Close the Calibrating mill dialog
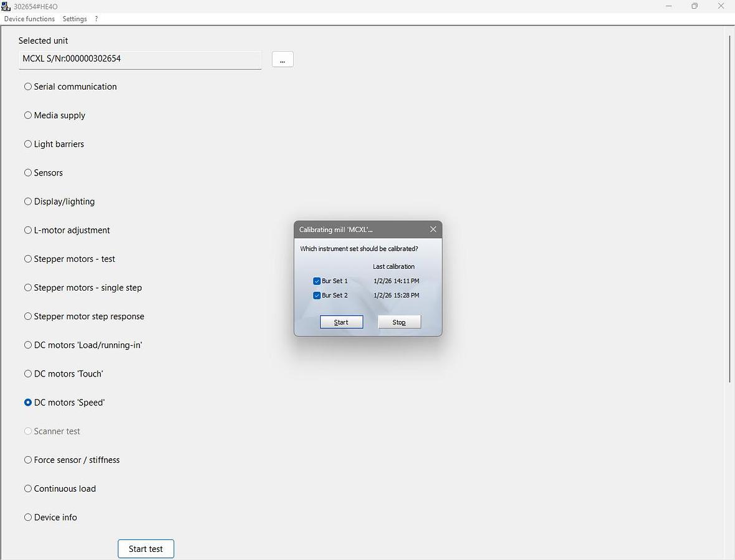735x560 pixels. (433, 229)
